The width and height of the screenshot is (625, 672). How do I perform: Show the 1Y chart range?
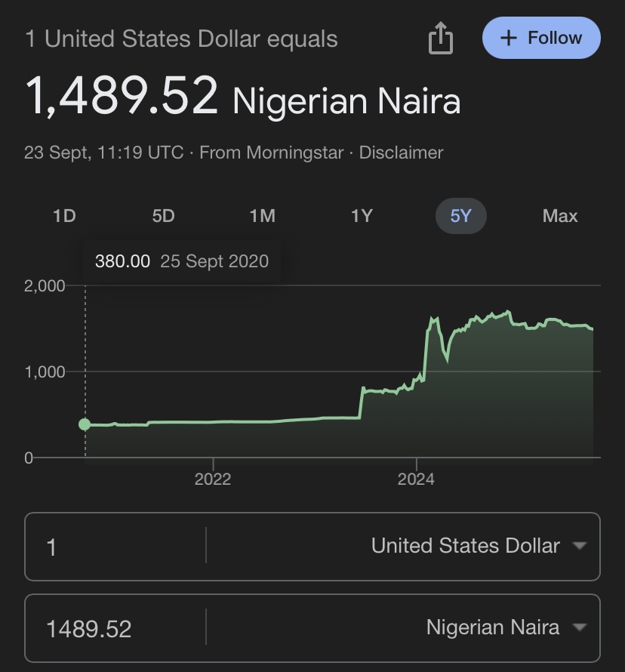tap(362, 216)
